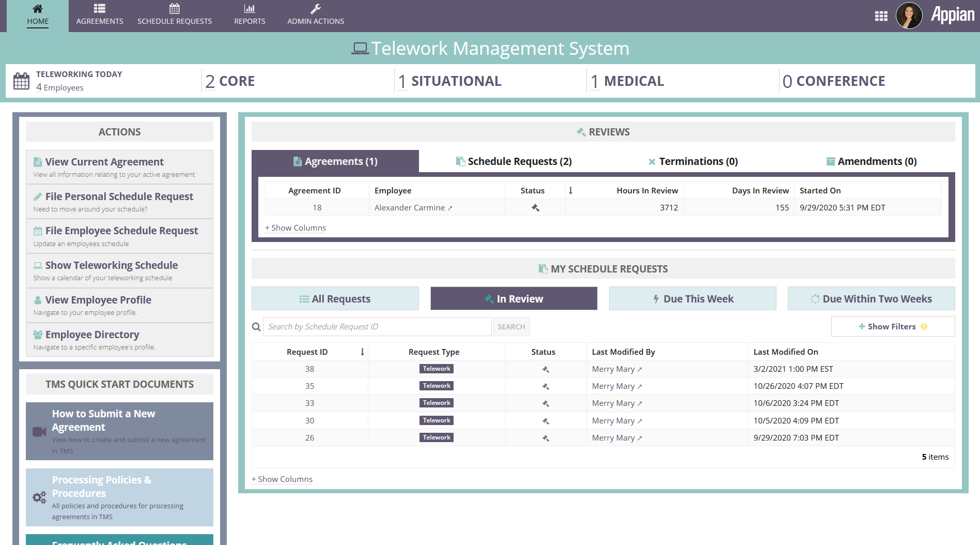Toggle the Due This Week filter
The height and width of the screenshot is (545, 980).
(x=692, y=298)
